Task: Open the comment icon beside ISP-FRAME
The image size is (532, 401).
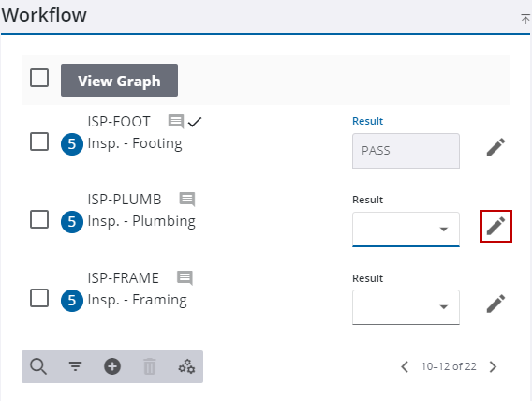Action: click(185, 278)
